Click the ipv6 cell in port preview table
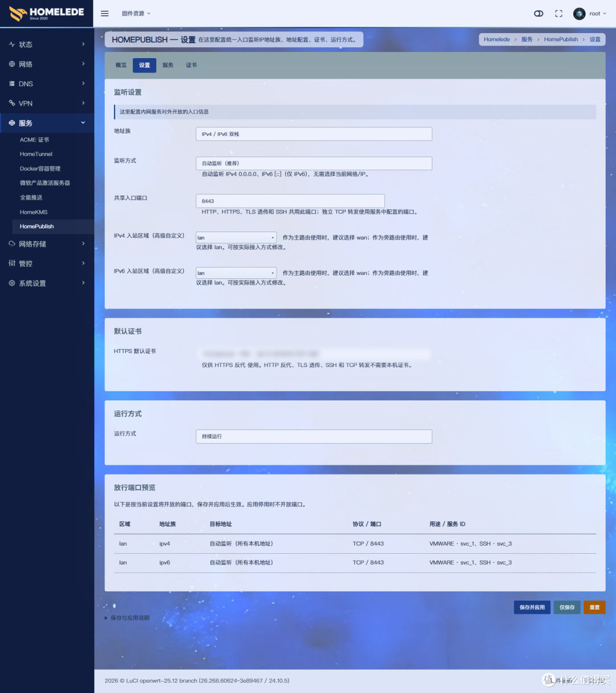The height and width of the screenshot is (693, 616). pos(165,563)
